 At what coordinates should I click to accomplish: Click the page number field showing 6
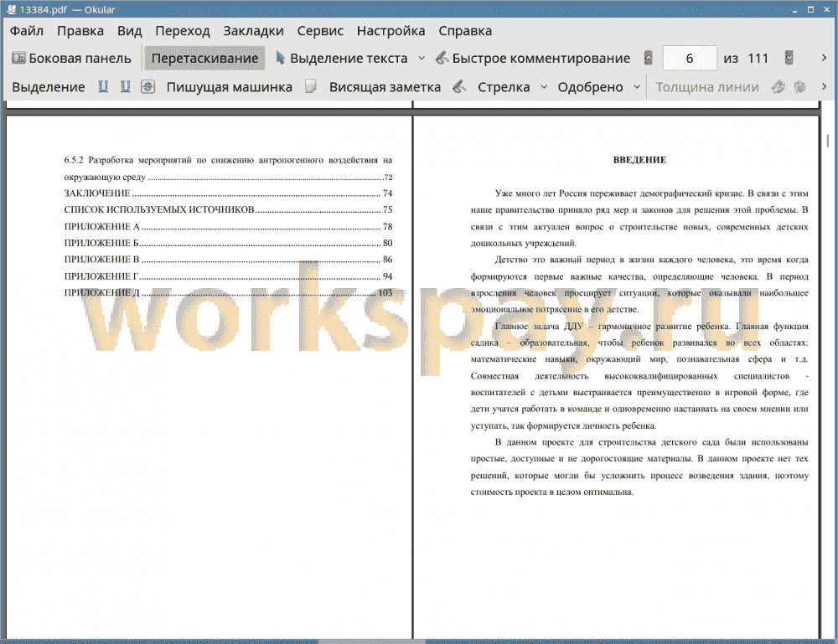click(x=690, y=59)
